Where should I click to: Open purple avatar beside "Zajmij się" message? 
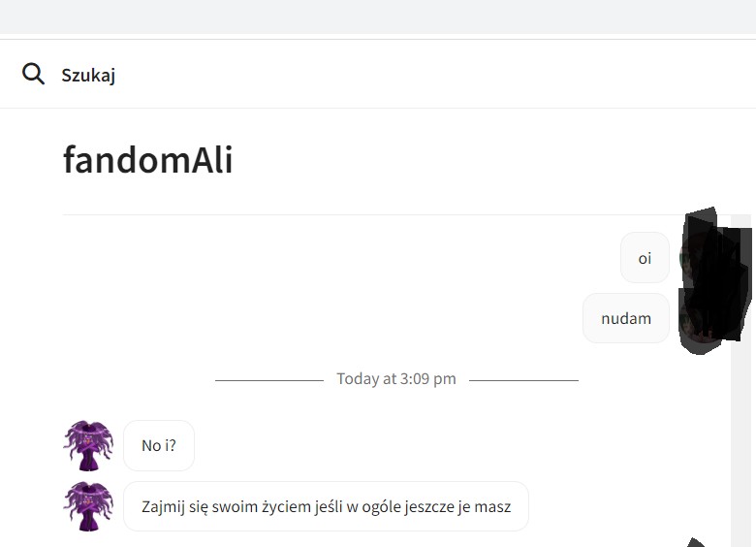coord(88,506)
